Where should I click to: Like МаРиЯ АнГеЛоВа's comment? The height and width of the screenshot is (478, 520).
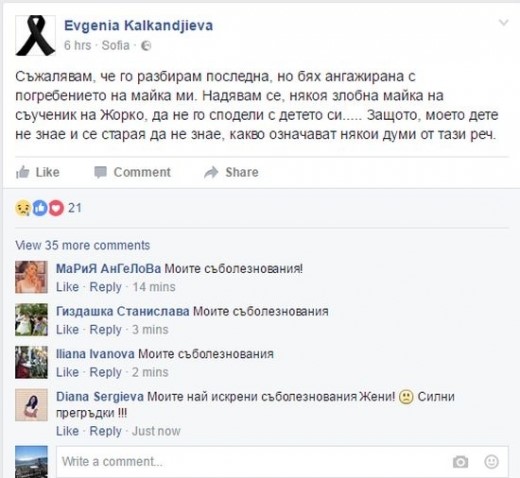point(67,287)
